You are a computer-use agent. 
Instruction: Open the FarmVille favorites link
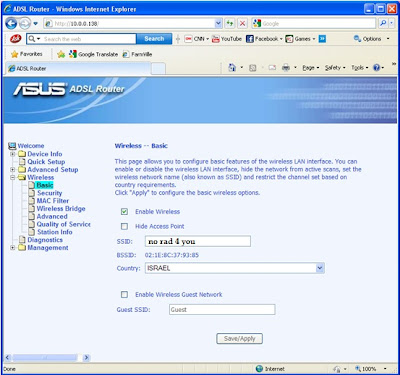coord(137,54)
